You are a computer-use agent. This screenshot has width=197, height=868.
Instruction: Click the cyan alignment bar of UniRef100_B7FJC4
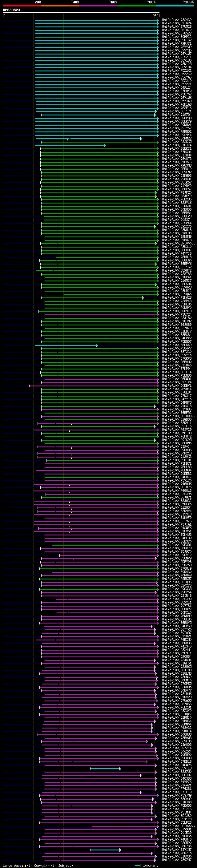(70, 146)
